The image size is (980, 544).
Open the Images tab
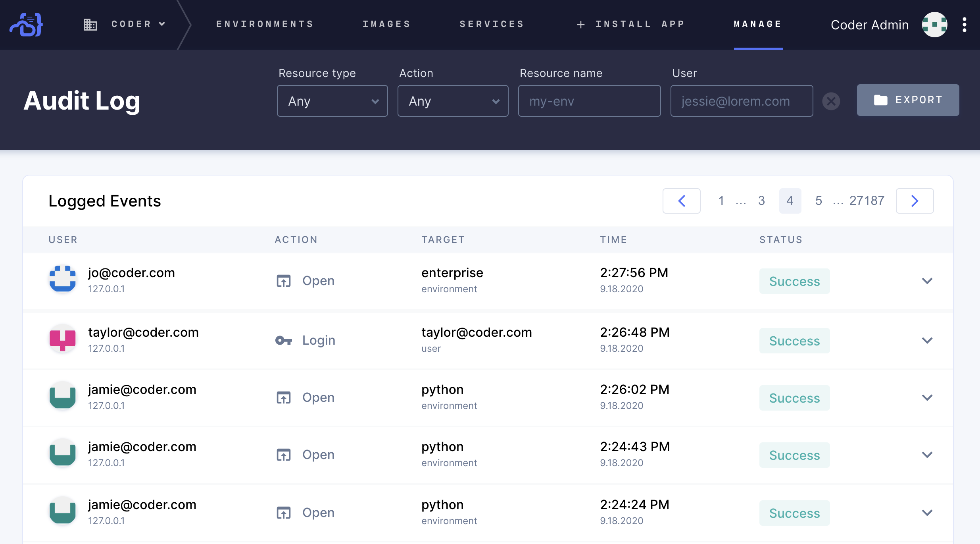[x=386, y=24]
